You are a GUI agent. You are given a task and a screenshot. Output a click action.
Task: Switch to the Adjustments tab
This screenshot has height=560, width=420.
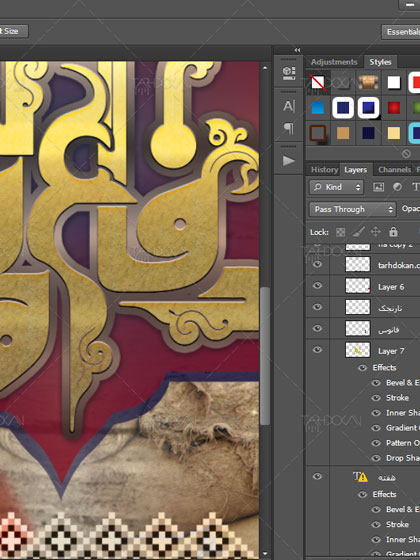tap(334, 62)
